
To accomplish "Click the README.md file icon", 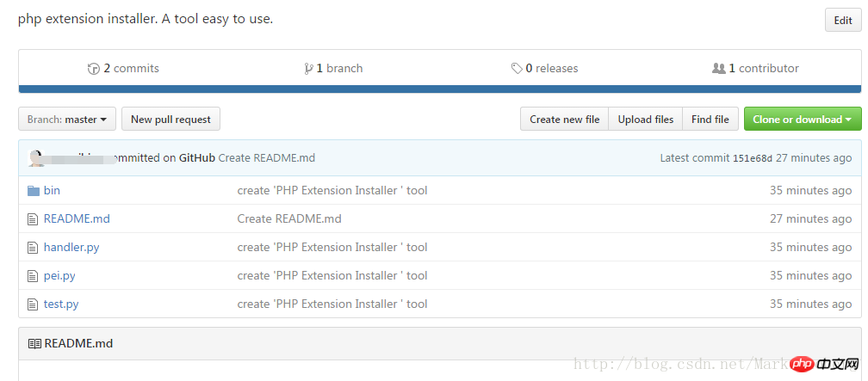I will click(x=34, y=219).
